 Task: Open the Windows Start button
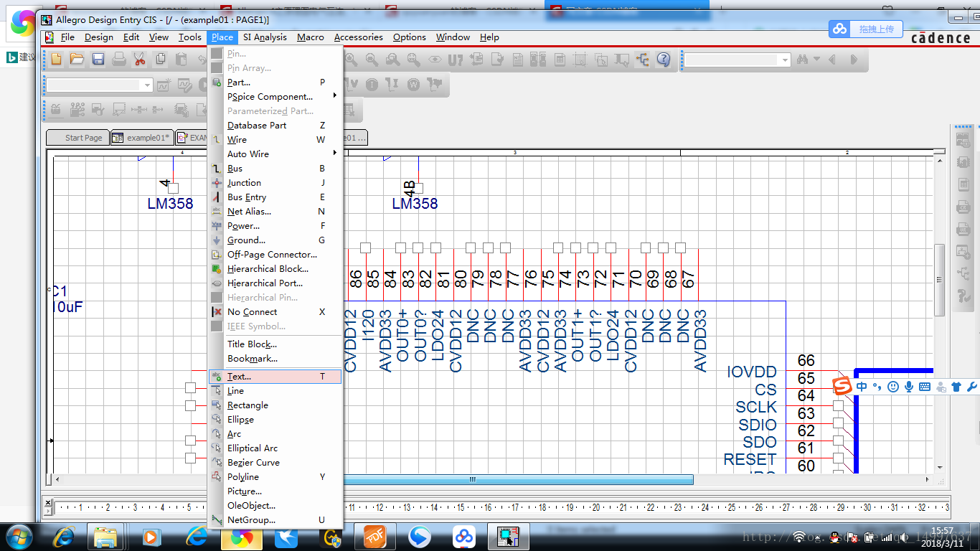coord(19,536)
